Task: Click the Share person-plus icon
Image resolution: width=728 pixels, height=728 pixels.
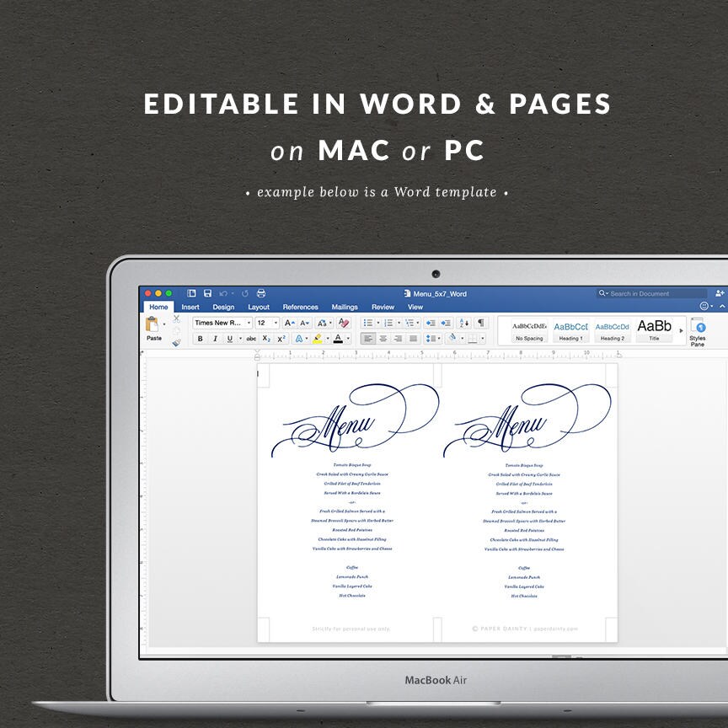Action: pyautogui.click(x=720, y=293)
